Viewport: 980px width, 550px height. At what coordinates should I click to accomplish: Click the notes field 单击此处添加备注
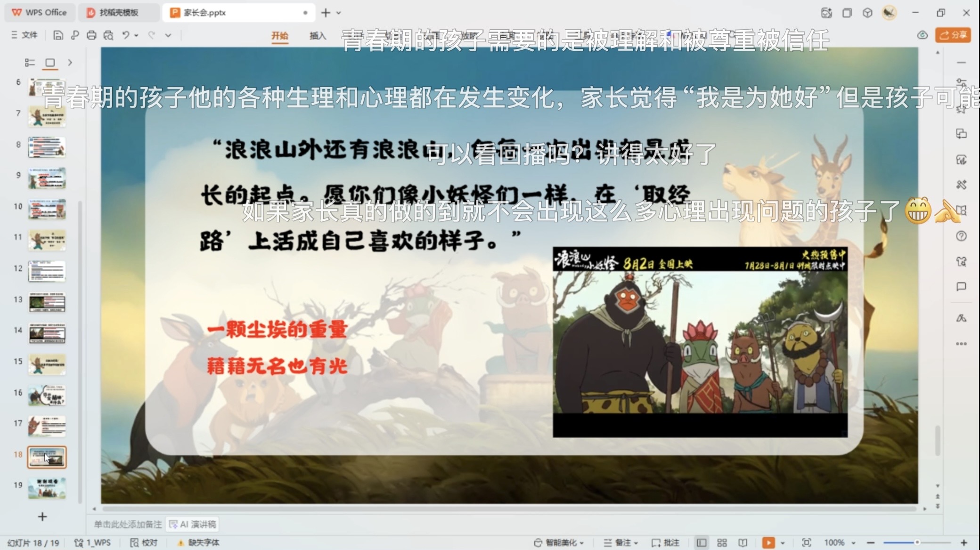pyautogui.click(x=128, y=524)
